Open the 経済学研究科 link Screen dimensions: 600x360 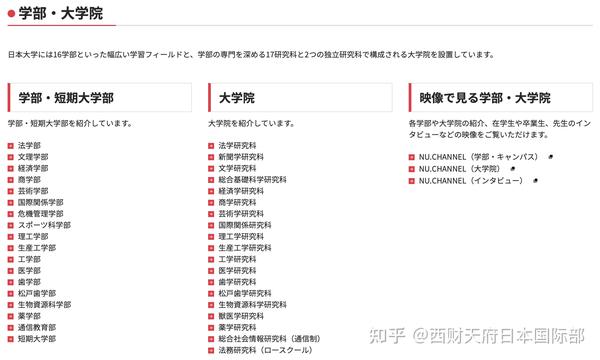[241, 191]
